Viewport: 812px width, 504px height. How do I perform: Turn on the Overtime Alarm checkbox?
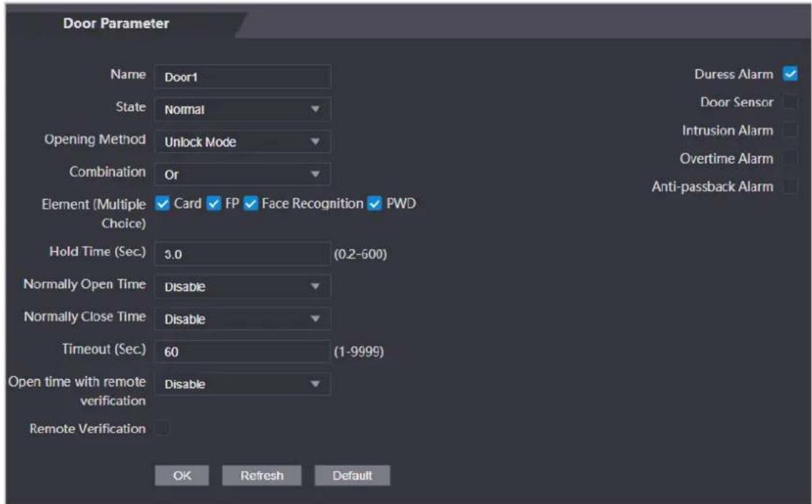pos(790,158)
